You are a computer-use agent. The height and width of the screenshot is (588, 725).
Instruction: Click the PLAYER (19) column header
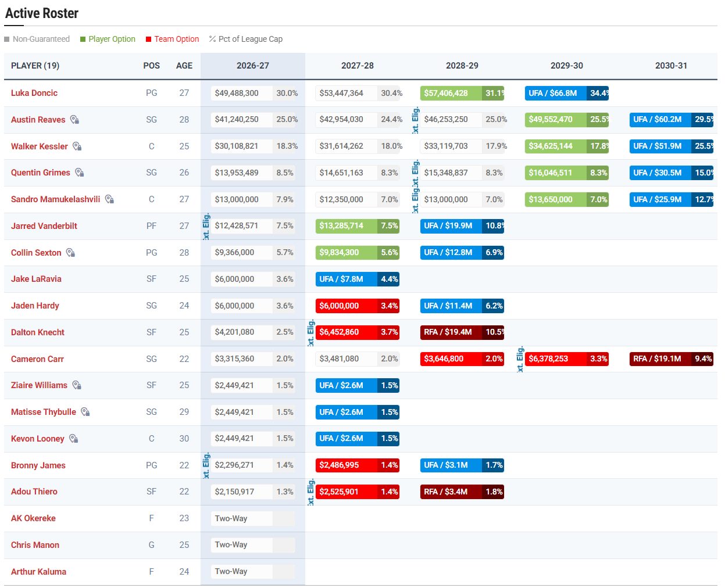35,66
